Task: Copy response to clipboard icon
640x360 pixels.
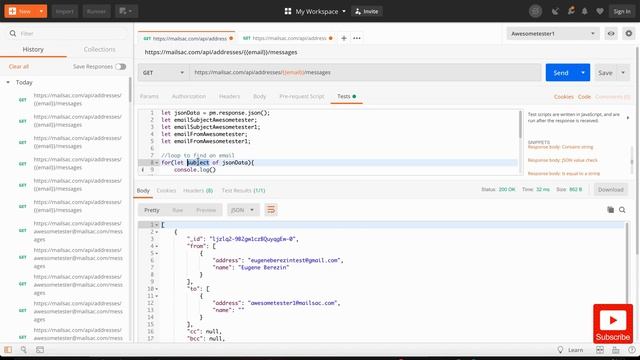Action: tap(611, 210)
